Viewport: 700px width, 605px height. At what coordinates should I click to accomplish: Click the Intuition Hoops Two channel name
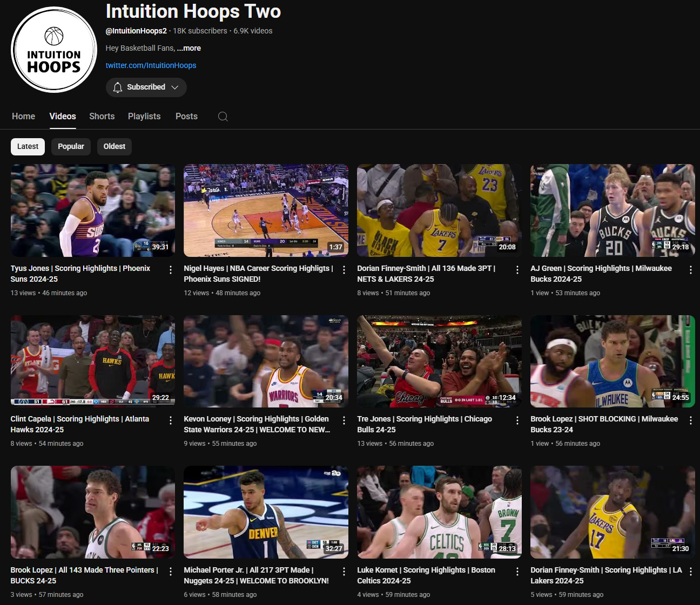[x=193, y=11]
